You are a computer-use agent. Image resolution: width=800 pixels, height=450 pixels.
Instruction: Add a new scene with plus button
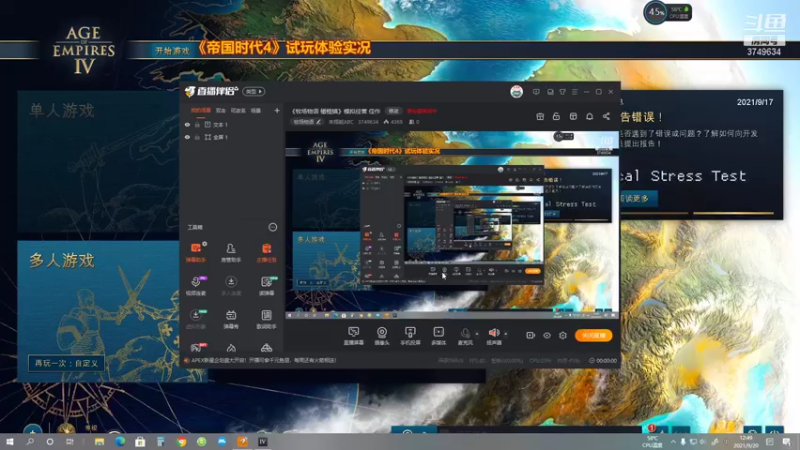click(x=277, y=110)
